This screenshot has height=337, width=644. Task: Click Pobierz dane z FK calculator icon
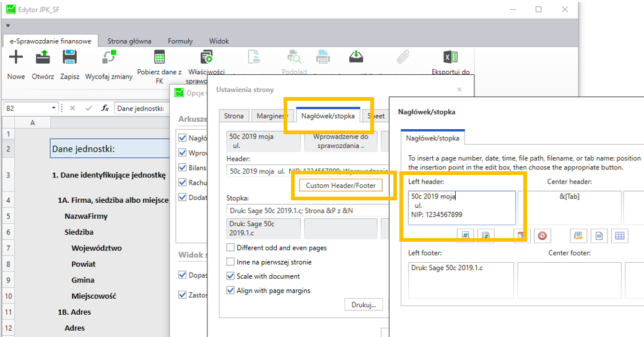click(159, 57)
